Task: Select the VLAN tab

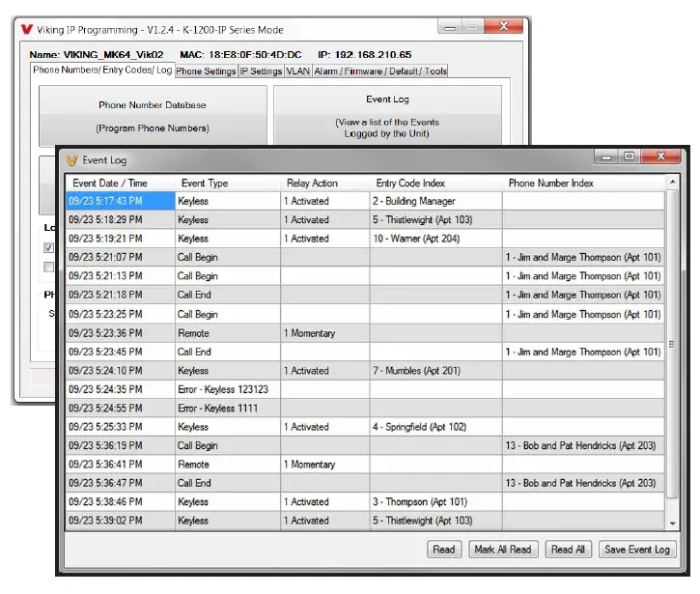Action: pos(298,71)
